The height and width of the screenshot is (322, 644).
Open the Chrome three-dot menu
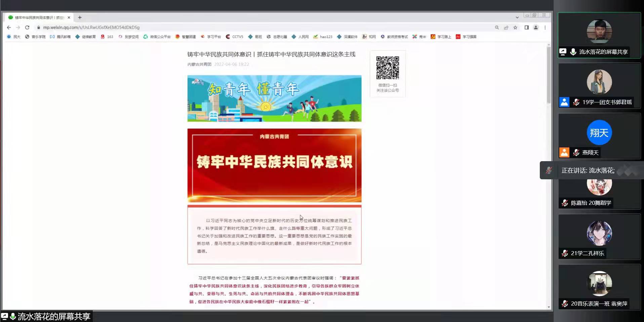[x=545, y=28]
